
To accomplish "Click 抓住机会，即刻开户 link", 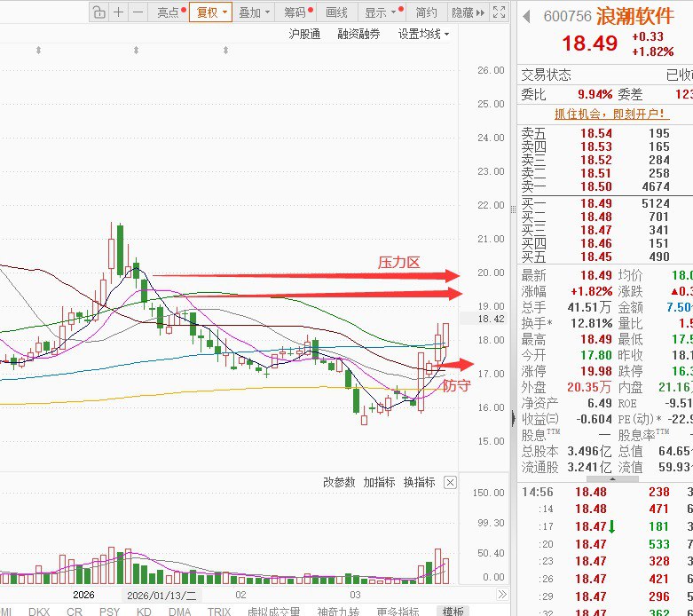I will click(x=612, y=115).
